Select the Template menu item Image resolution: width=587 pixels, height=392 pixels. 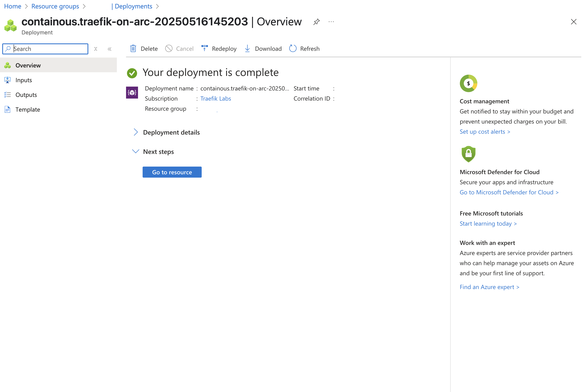tap(28, 110)
